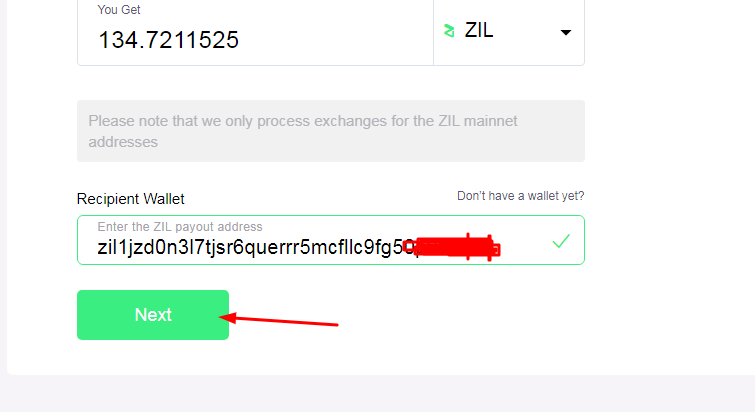Click the ZIL mainnet notice text
The image size is (755, 412).
pos(302,131)
